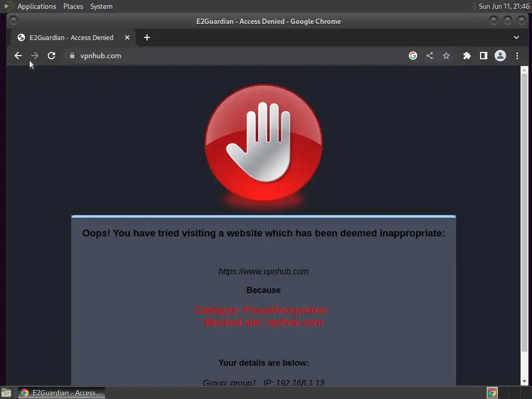Click the scrollbar down arrow
The height and width of the screenshot is (399, 532).
click(524, 381)
